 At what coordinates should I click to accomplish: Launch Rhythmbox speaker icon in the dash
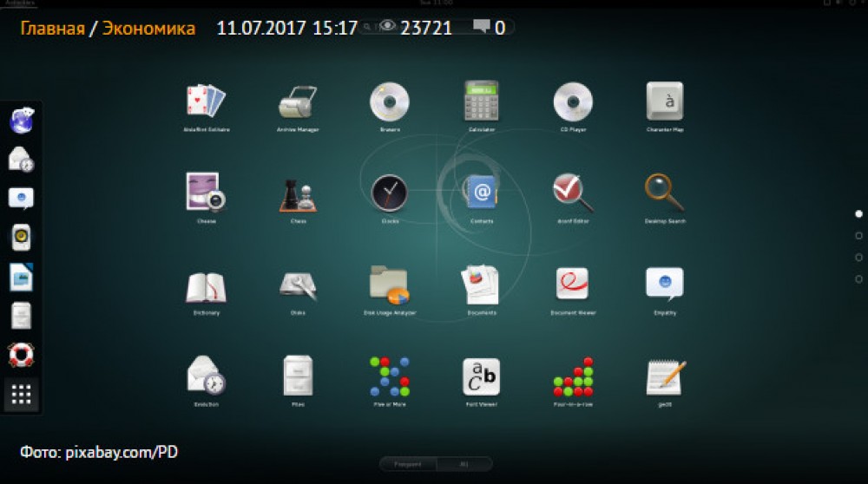coord(21,238)
